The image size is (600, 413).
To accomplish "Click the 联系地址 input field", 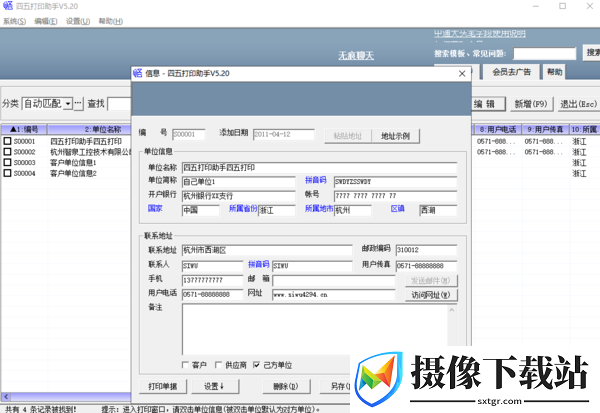I will click(x=267, y=250).
